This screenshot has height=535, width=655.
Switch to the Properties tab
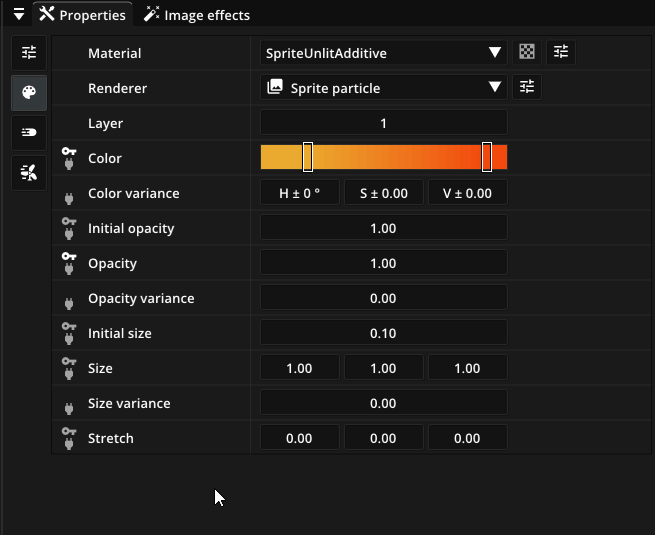pyautogui.click(x=83, y=15)
